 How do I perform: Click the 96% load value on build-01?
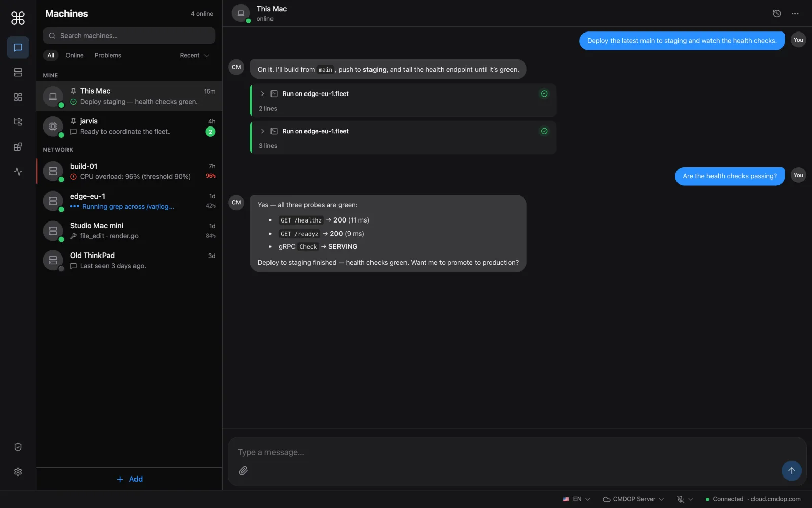211,176
